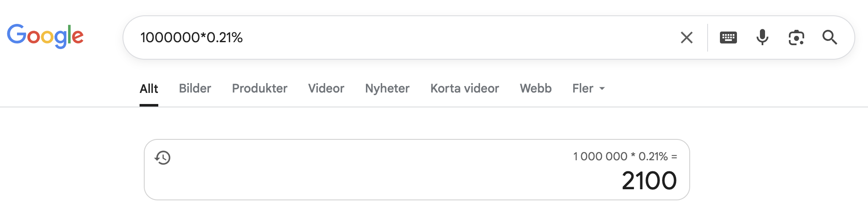
Task: Switch to the Korta videor tab
Action: pyautogui.click(x=465, y=89)
